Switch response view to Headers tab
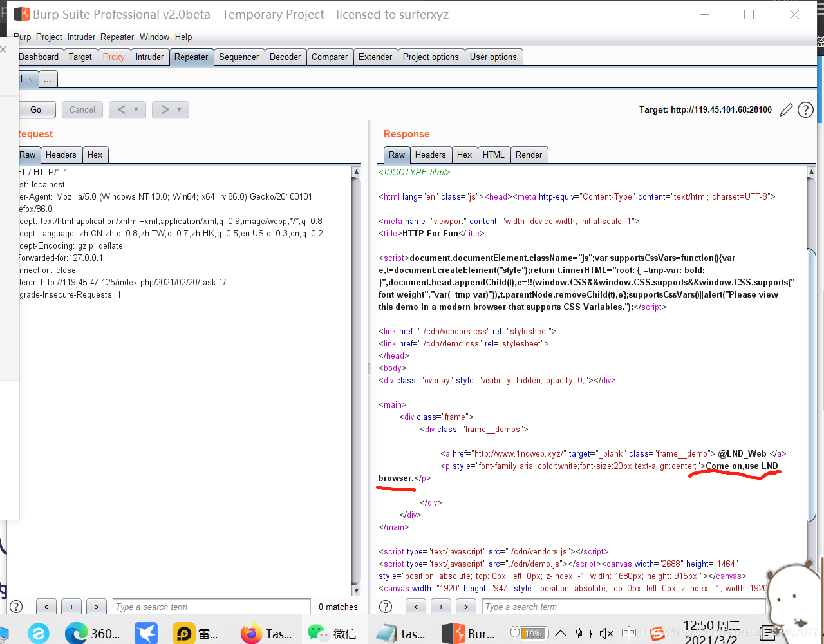 pyautogui.click(x=431, y=155)
